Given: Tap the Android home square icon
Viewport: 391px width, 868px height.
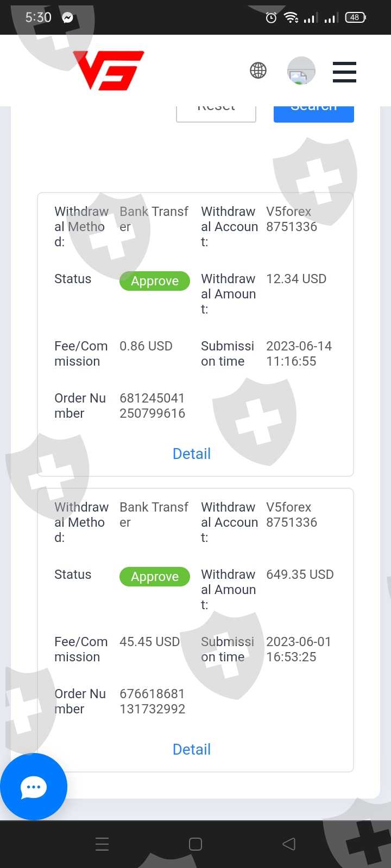Looking at the screenshot, I should pos(195,844).
